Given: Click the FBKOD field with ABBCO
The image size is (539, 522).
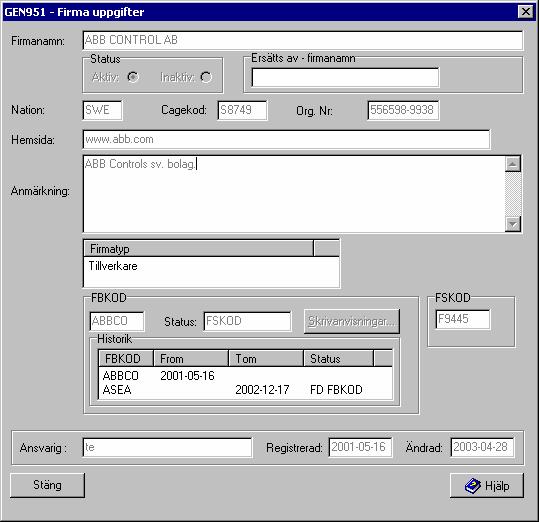Looking at the screenshot, I should (x=117, y=321).
